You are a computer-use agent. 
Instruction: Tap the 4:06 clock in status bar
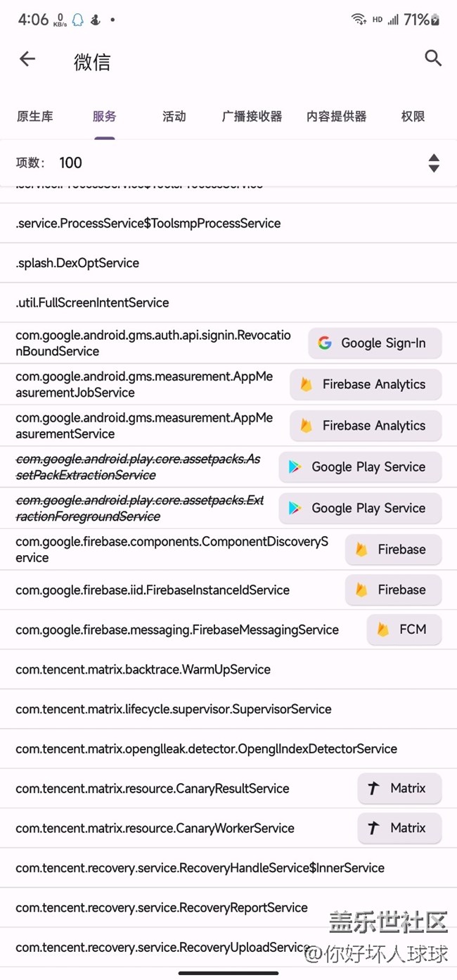33,20
